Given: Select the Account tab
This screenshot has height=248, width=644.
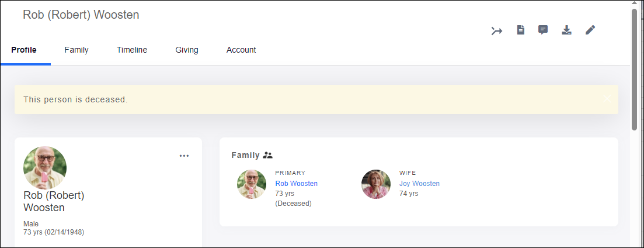Looking at the screenshot, I should coord(241,50).
